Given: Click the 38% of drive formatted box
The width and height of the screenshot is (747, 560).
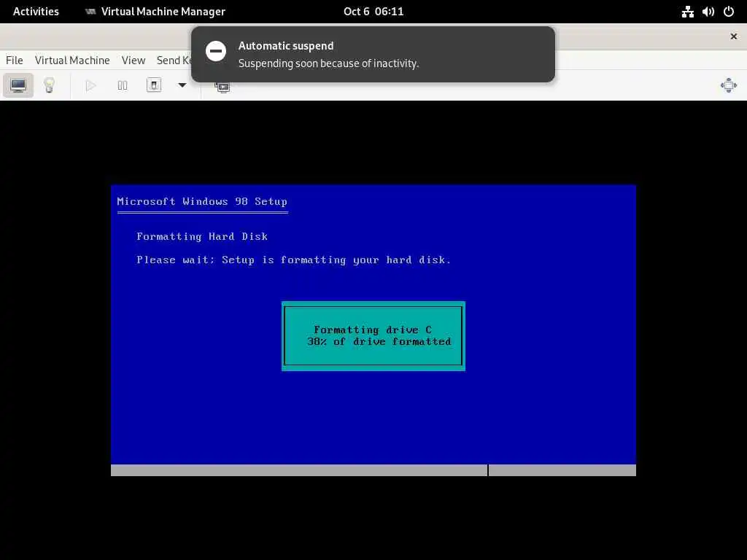Looking at the screenshot, I should pyautogui.click(x=373, y=336).
